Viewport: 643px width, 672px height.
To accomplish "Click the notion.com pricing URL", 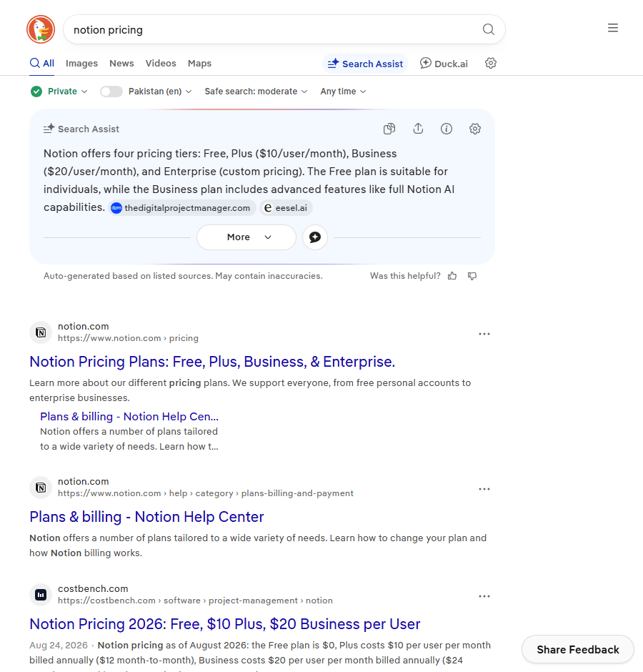I will [128, 338].
